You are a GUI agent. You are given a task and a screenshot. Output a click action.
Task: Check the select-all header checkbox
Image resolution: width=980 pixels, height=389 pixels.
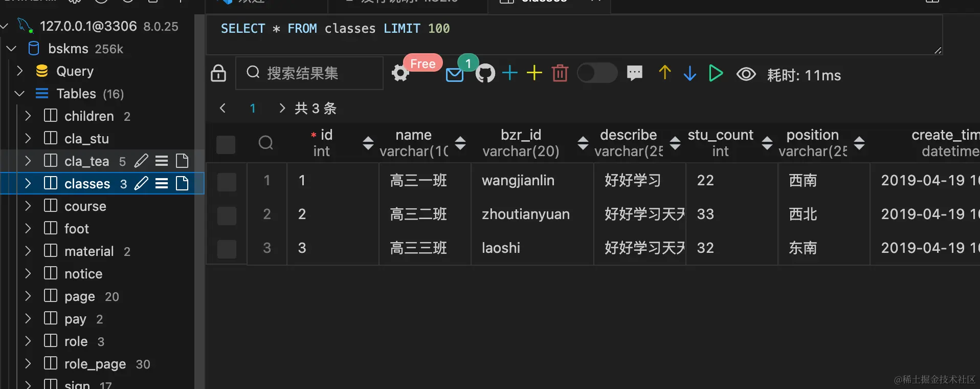pos(226,144)
